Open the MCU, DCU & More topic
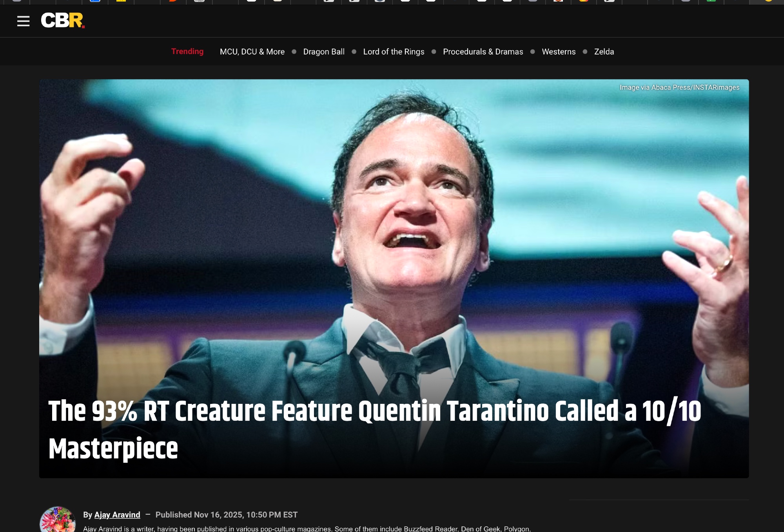 point(252,52)
